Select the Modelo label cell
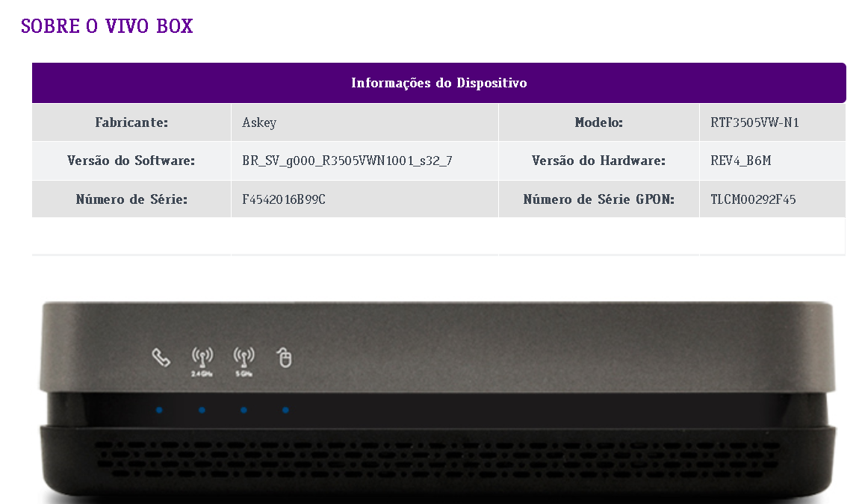 [598, 122]
